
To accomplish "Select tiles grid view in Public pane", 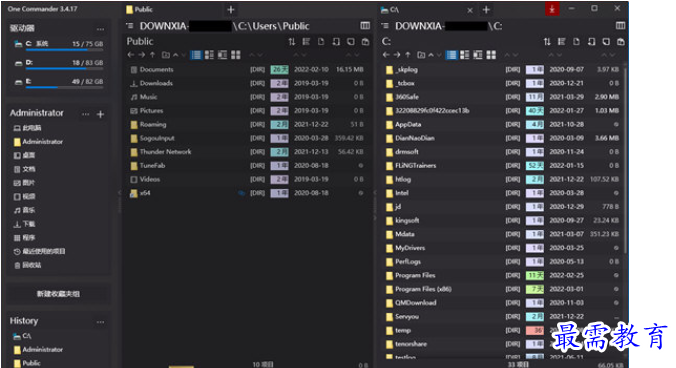I will (236, 55).
